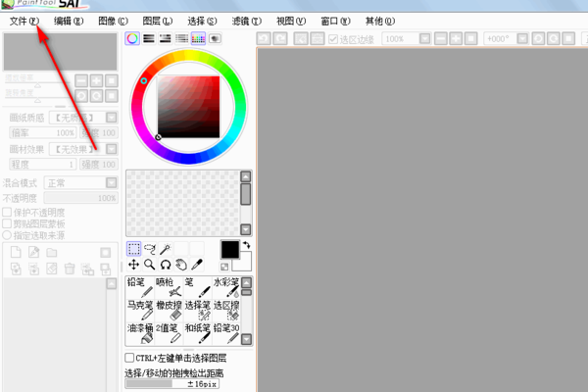Enable CTRL+左键单击选择图层 checkbox
Viewport: 588px width, 392px height.
tap(131, 359)
